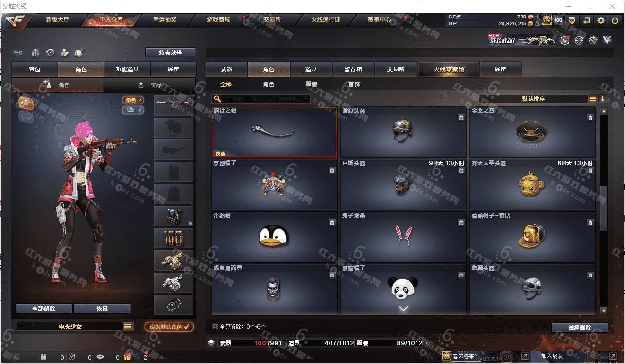Open the 火线珍藏馆 tab
This screenshot has width=625, height=364.
pyautogui.click(x=449, y=69)
